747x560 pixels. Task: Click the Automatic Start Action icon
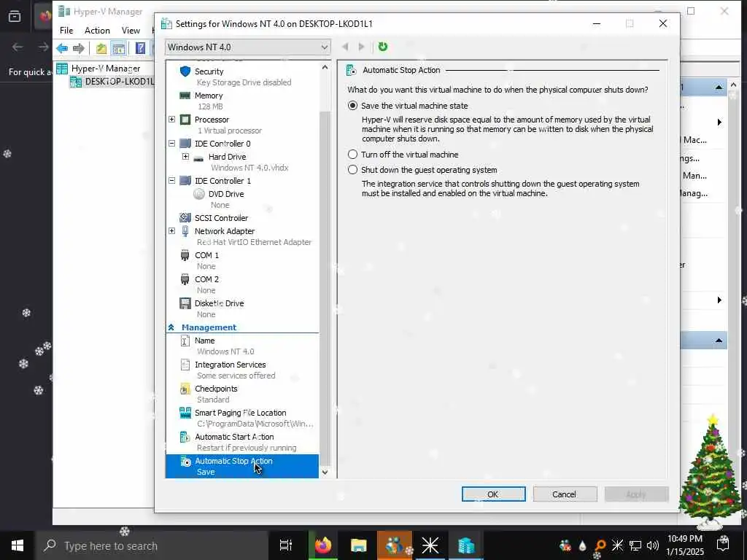pos(185,437)
